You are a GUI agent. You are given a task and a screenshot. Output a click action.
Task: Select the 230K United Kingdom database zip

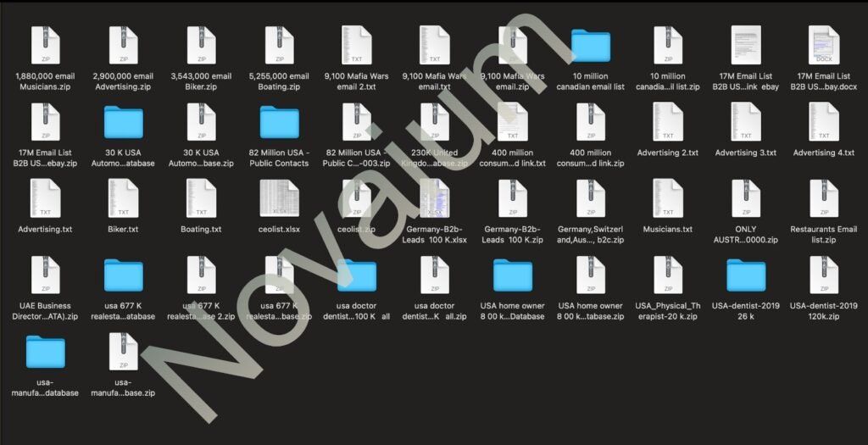(x=435, y=123)
